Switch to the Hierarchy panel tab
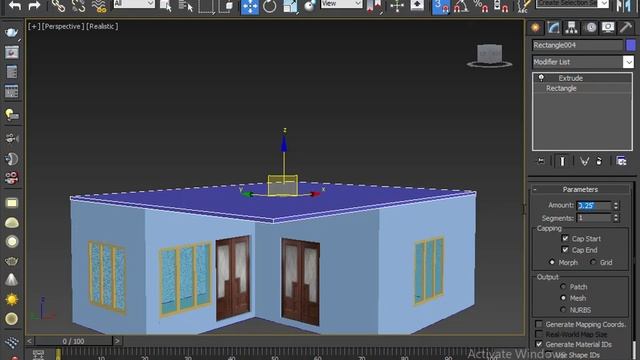Viewport: 640px width, 360px height. click(571, 28)
